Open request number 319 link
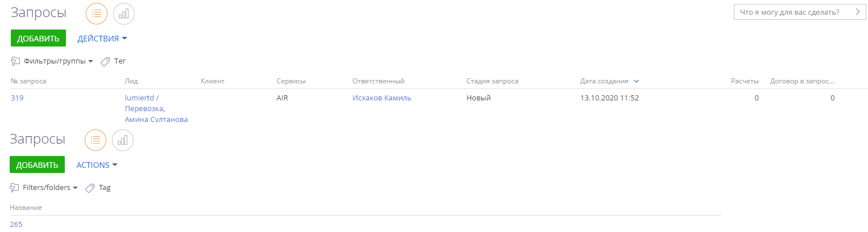 point(17,98)
